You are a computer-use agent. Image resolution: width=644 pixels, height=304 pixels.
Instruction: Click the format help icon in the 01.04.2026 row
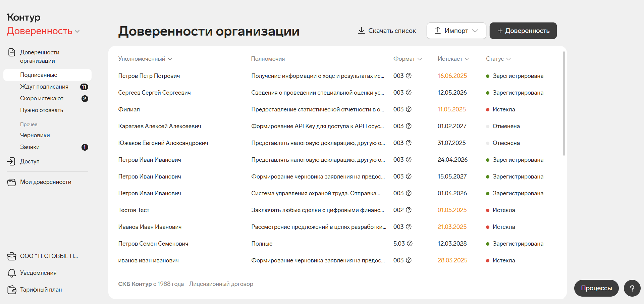point(409,193)
